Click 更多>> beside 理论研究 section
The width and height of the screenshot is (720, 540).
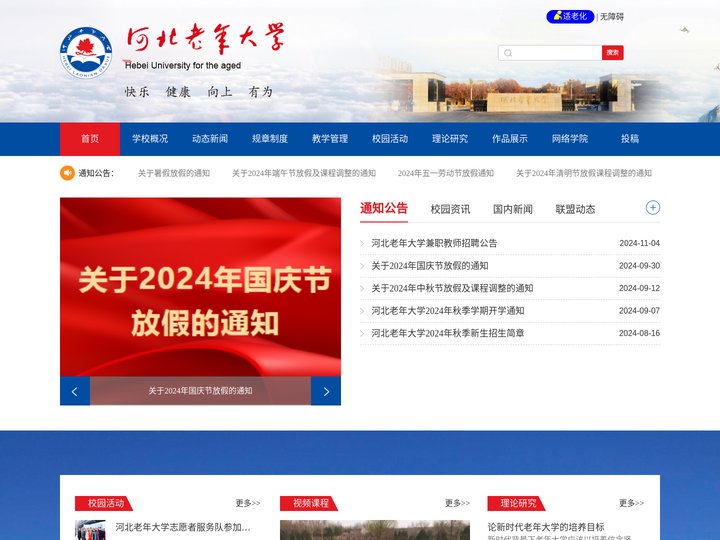[631, 503]
